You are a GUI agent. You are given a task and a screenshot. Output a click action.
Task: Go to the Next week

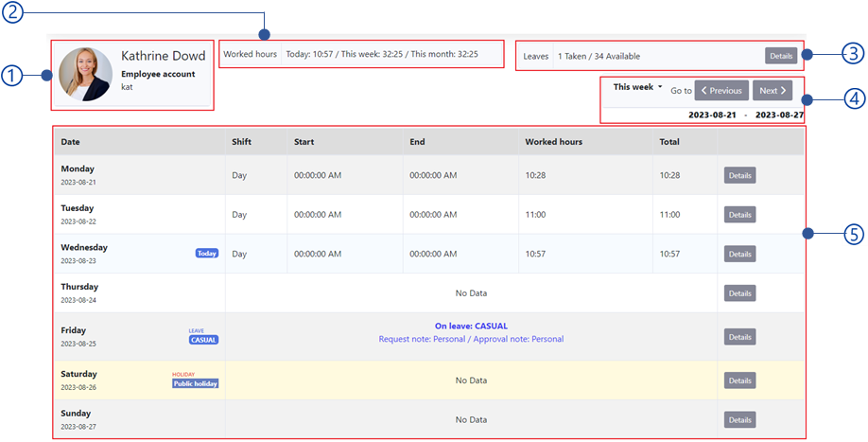pyautogui.click(x=773, y=91)
